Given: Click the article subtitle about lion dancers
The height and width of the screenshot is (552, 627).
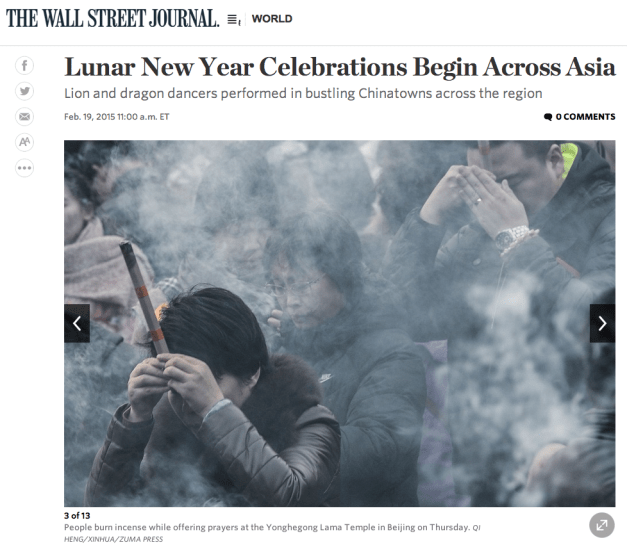Looking at the screenshot, I should pos(303,93).
